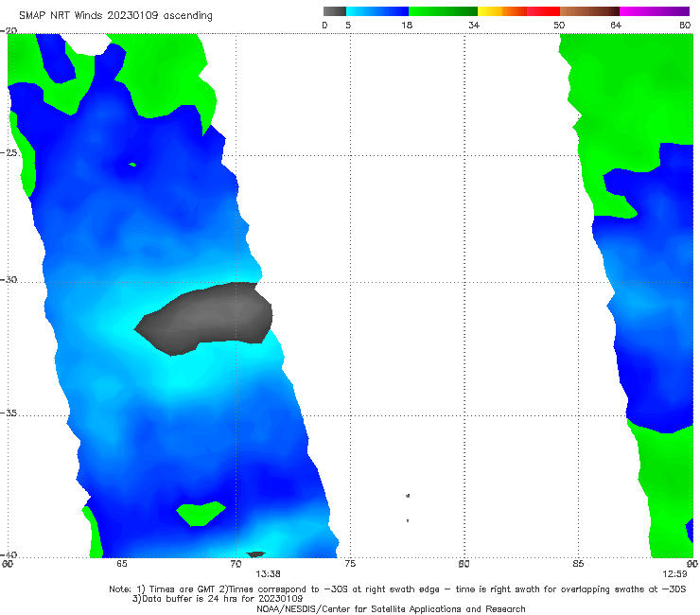Click the color bar label '18'

pyautogui.click(x=407, y=26)
